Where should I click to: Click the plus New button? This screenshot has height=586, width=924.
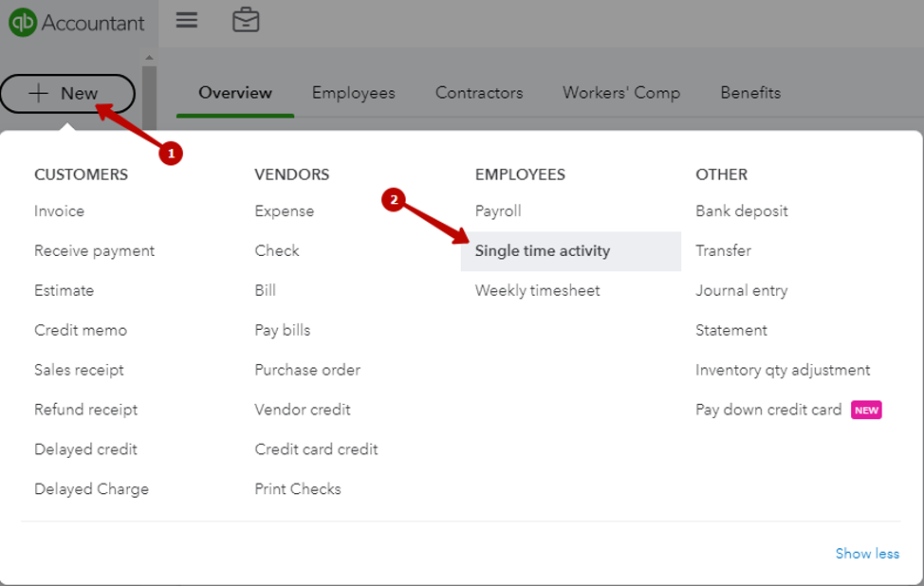67,93
